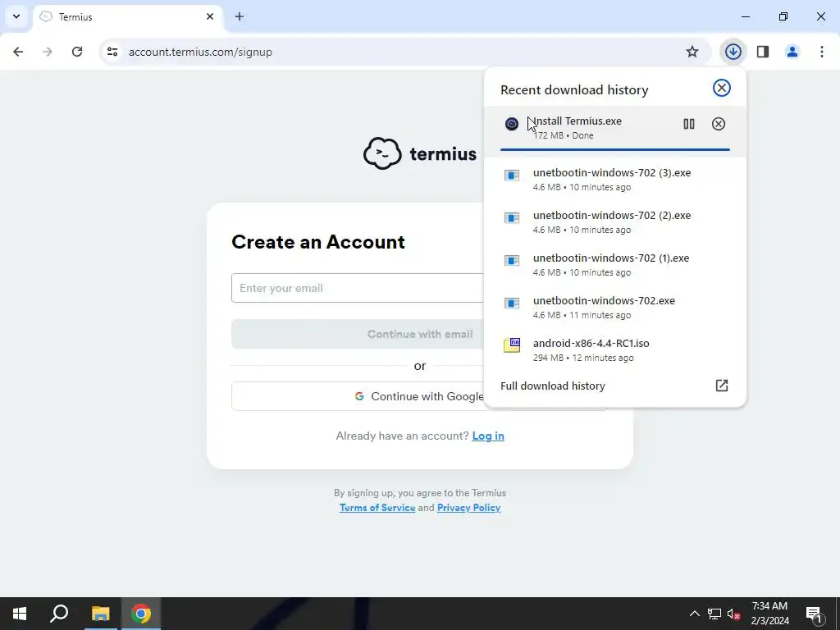Click the android ISO file icon
This screenshot has width=840, height=630.
[512, 345]
